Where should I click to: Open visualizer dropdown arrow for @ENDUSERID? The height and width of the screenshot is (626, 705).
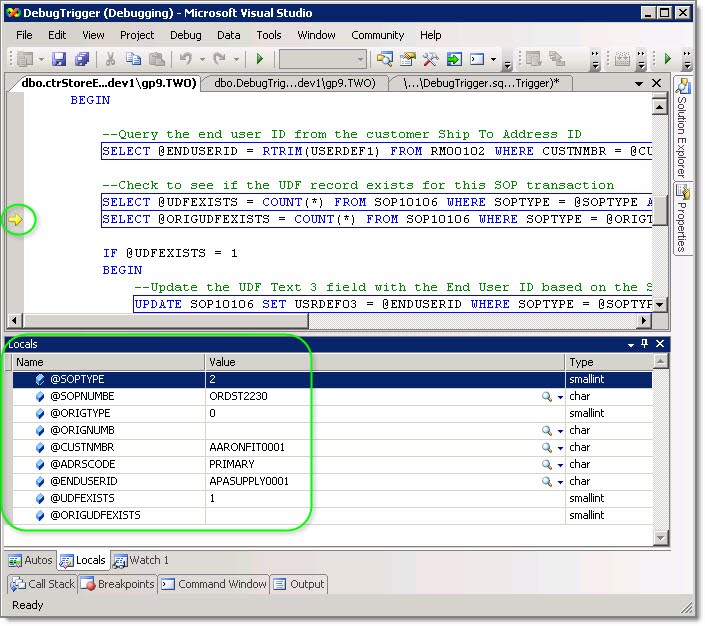click(x=560, y=482)
